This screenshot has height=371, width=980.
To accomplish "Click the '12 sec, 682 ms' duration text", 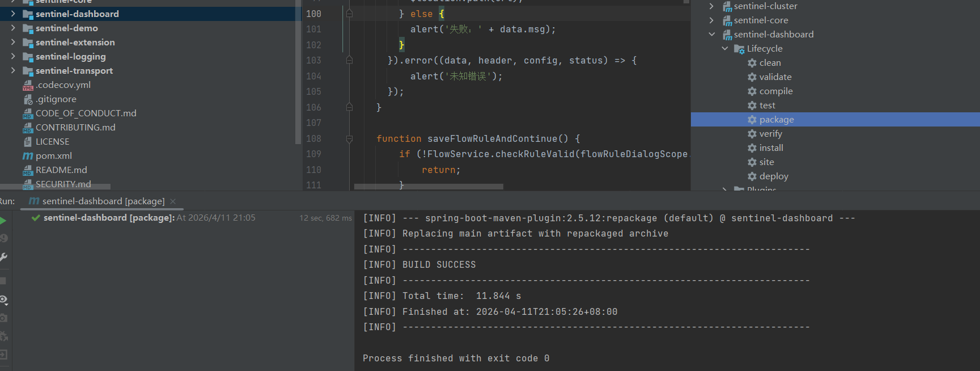I will (x=325, y=218).
